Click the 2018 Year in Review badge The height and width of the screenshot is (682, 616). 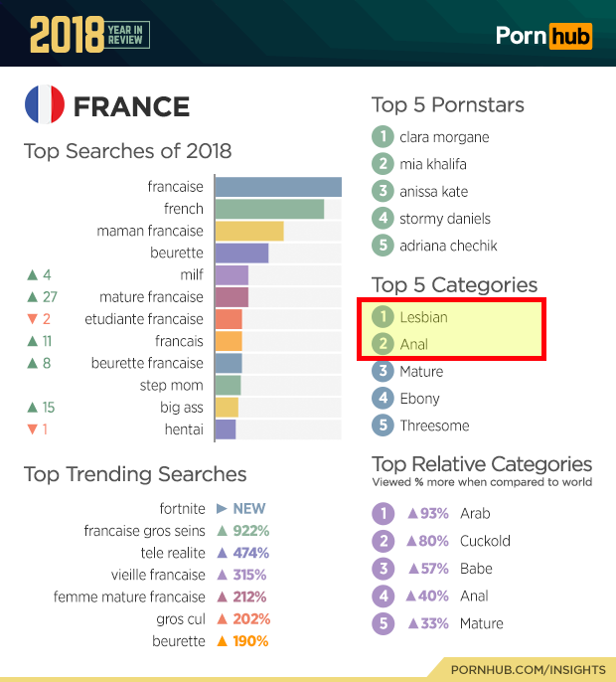click(90, 35)
